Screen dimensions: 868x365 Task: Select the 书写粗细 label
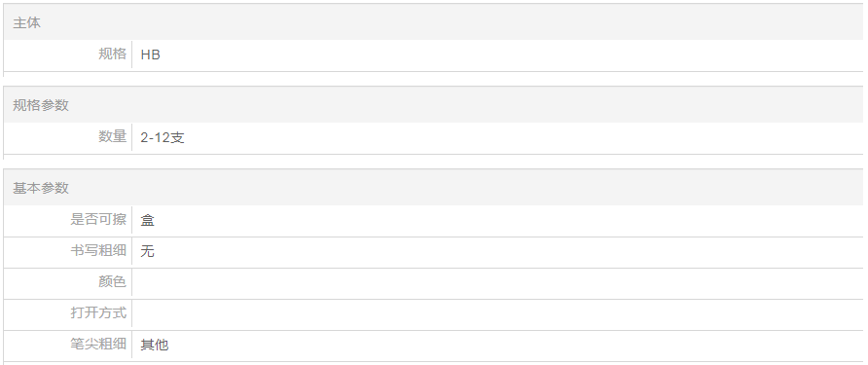click(x=98, y=250)
